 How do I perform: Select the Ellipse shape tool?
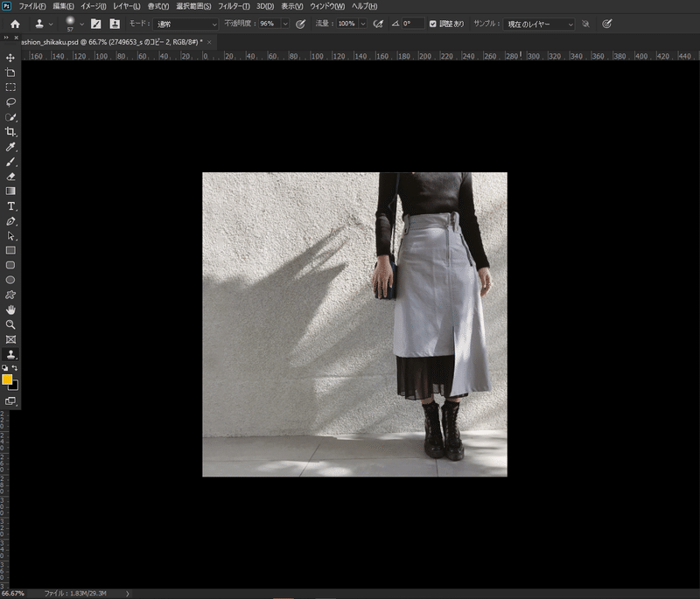coord(10,280)
